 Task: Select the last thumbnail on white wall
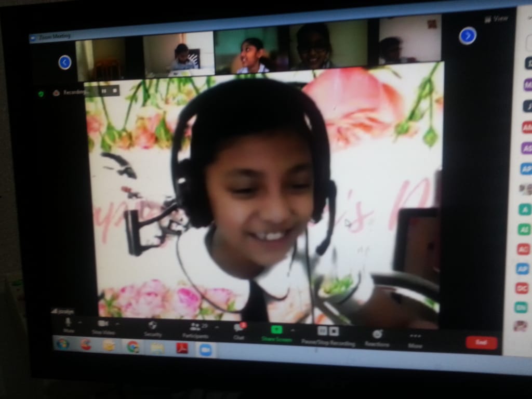coord(410,40)
